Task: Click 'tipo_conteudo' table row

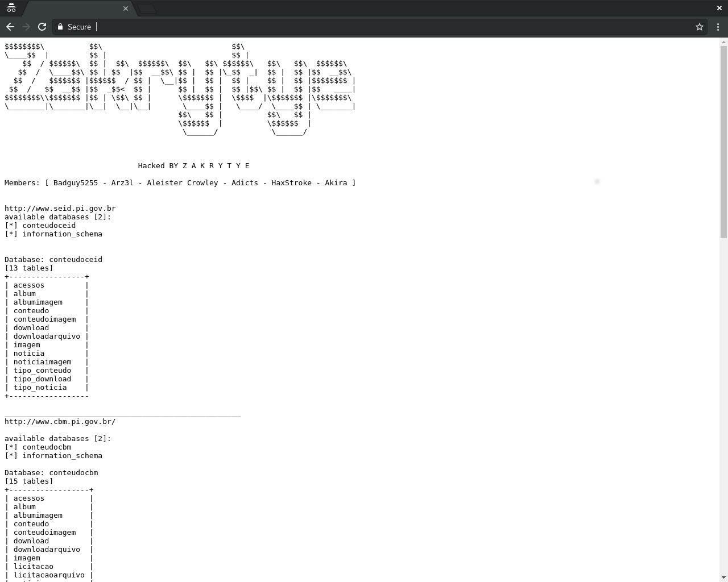Action: click(47, 371)
